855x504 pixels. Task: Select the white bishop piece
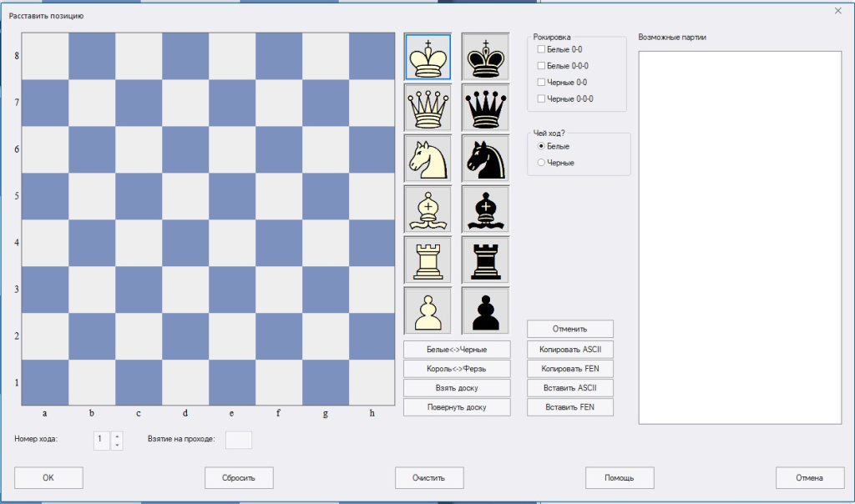(428, 209)
